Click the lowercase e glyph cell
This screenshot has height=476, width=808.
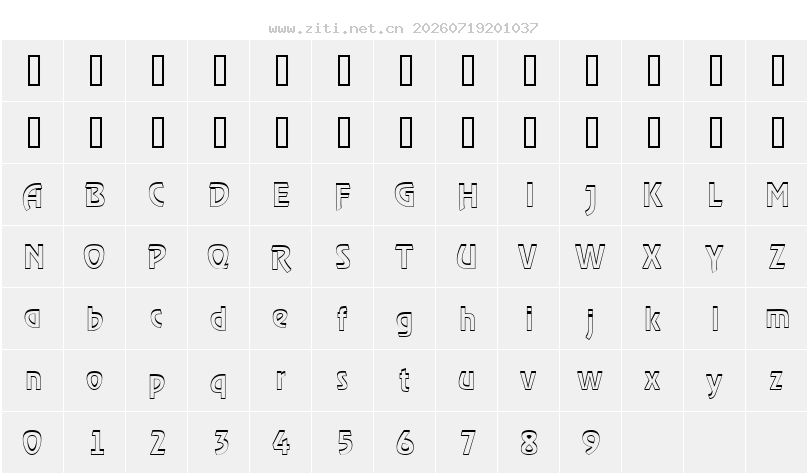point(281,318)
